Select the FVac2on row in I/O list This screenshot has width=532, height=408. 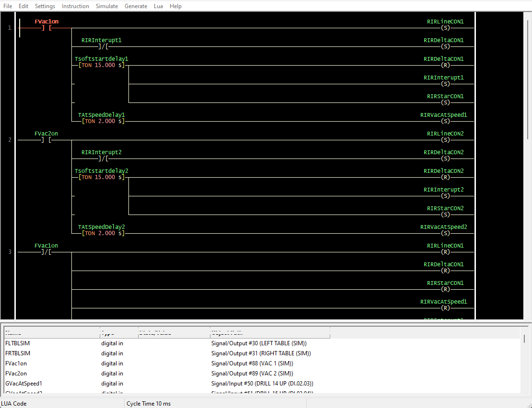tap(16, 374)
